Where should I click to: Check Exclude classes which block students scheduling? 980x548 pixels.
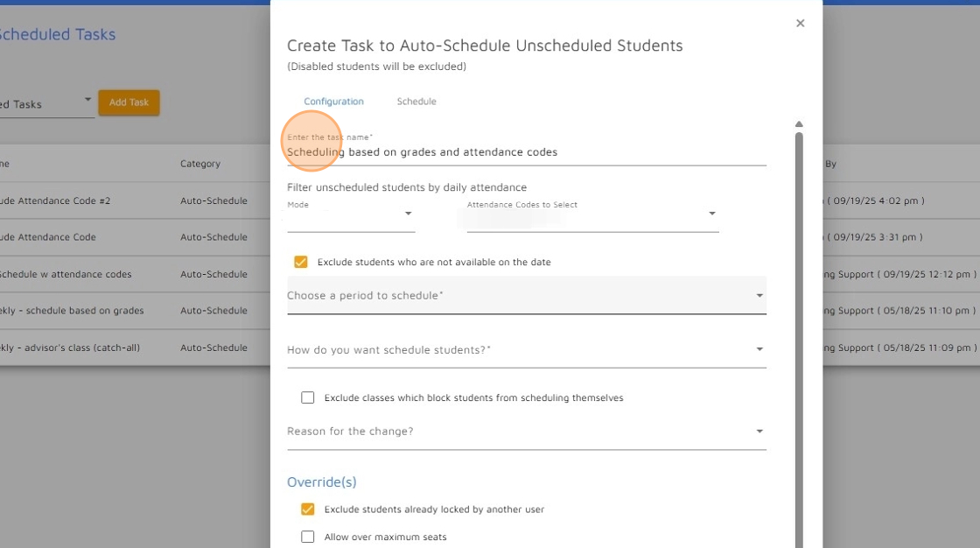[x=307, y=397]
